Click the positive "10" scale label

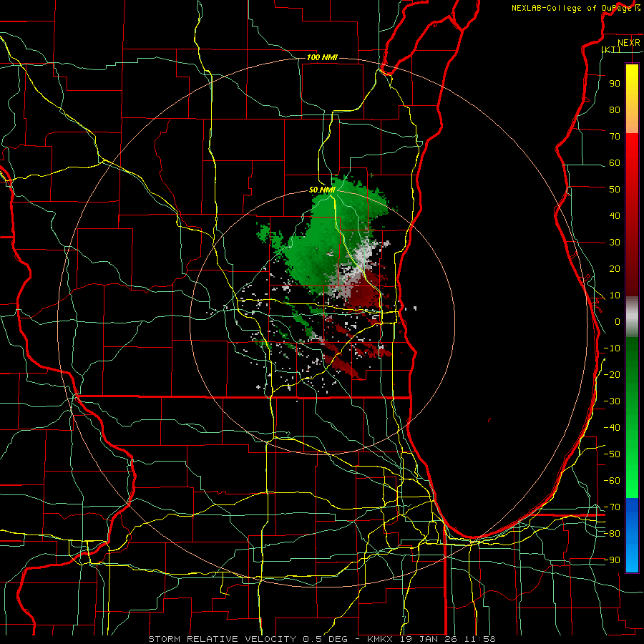pos(615,296)
